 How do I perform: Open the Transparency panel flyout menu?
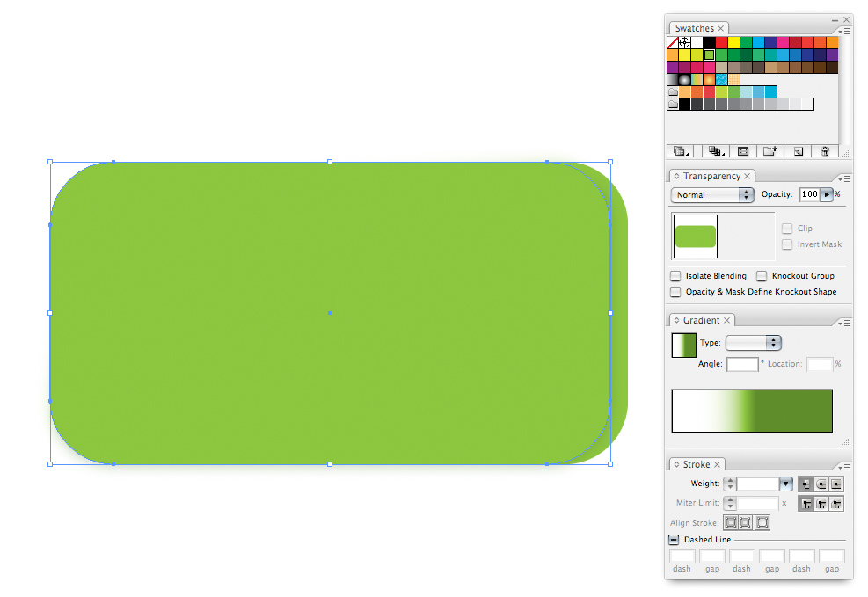[845, 178]
